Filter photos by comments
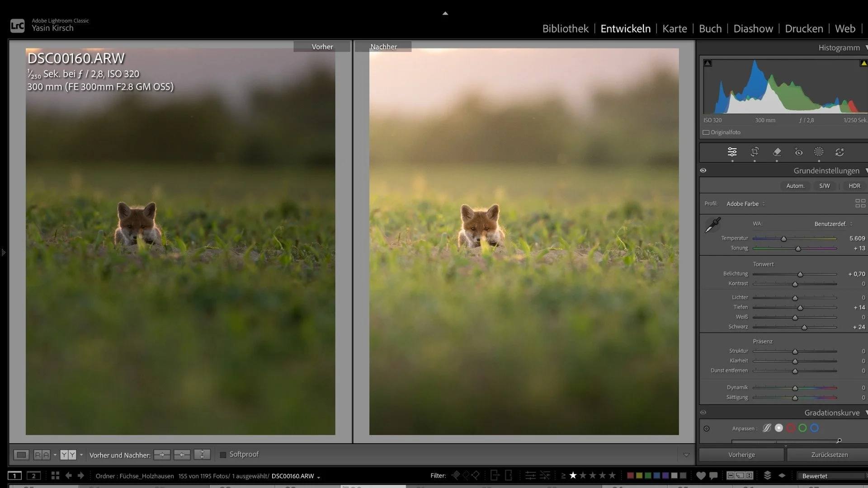868x488 pixels. point(713,475)
